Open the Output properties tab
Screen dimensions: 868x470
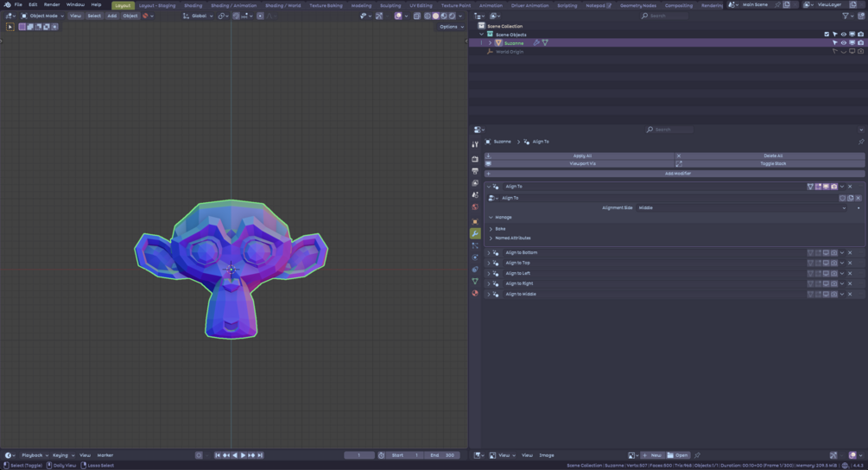pos(475,171)
